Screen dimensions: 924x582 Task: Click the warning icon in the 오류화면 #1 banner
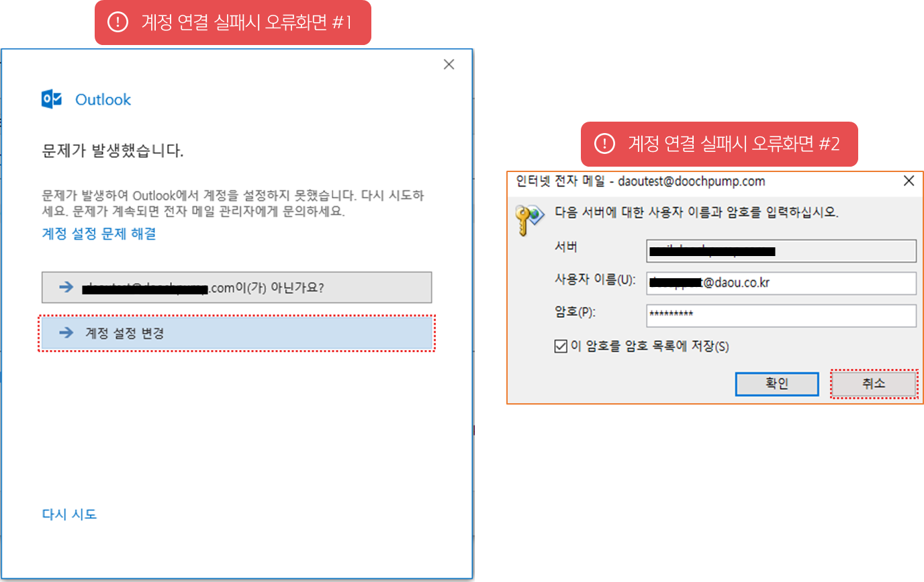pyautogui.click(x=118, y=22)
